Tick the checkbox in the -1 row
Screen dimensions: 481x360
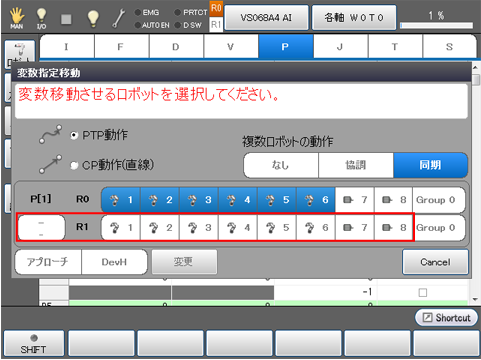pyautogui.click(x=423, y=293)
